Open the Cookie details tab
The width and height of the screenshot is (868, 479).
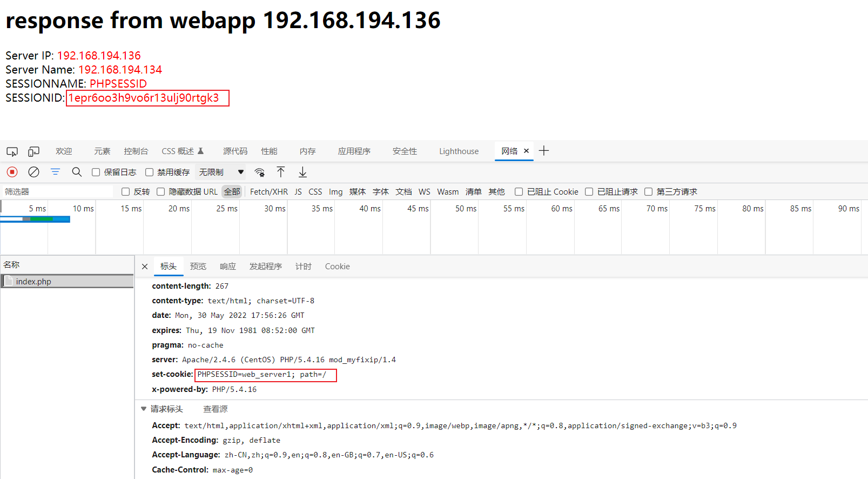[337, 267]
